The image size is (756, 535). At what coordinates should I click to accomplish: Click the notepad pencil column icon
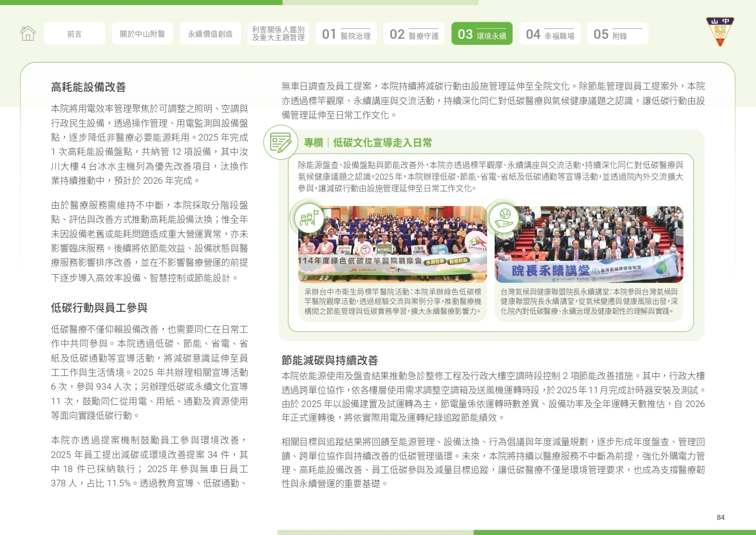click(x=281, y=143)
